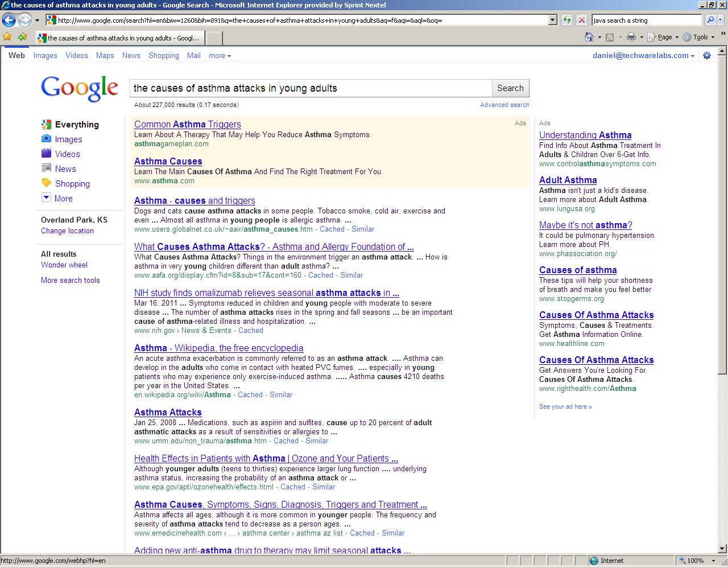Open Wonder wheel view
This screenshot has width=728, height=568.
click(x=64, y=265)
